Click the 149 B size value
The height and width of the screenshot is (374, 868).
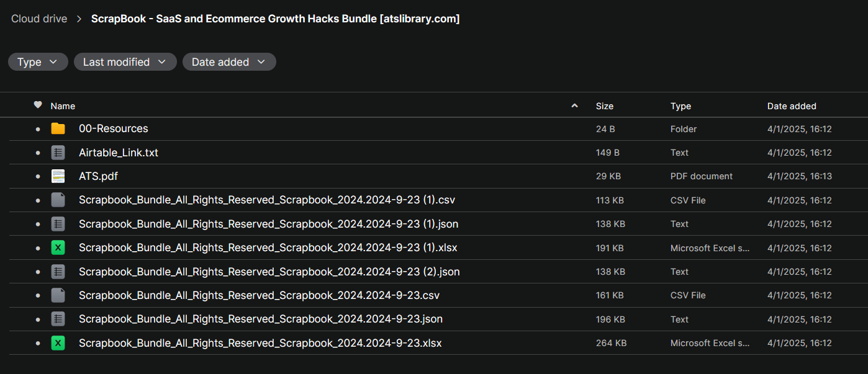point(608,153)
